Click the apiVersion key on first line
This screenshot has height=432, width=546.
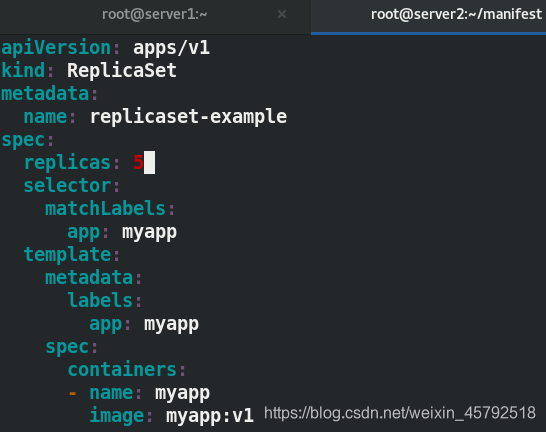56,48
